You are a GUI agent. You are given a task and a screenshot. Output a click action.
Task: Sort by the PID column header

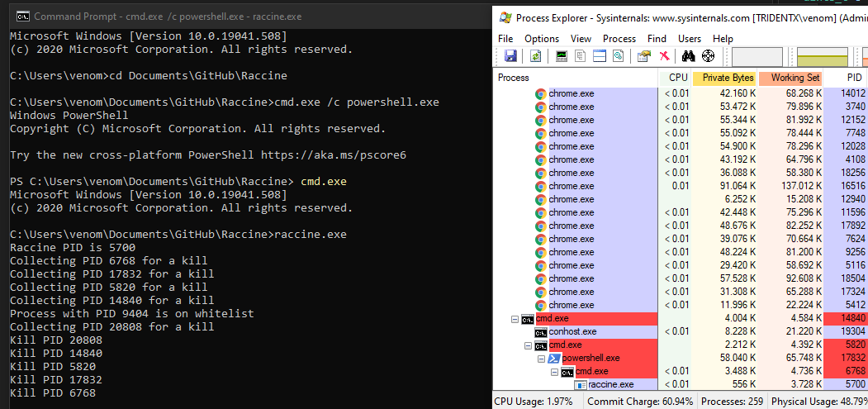[x=846, y=78]
